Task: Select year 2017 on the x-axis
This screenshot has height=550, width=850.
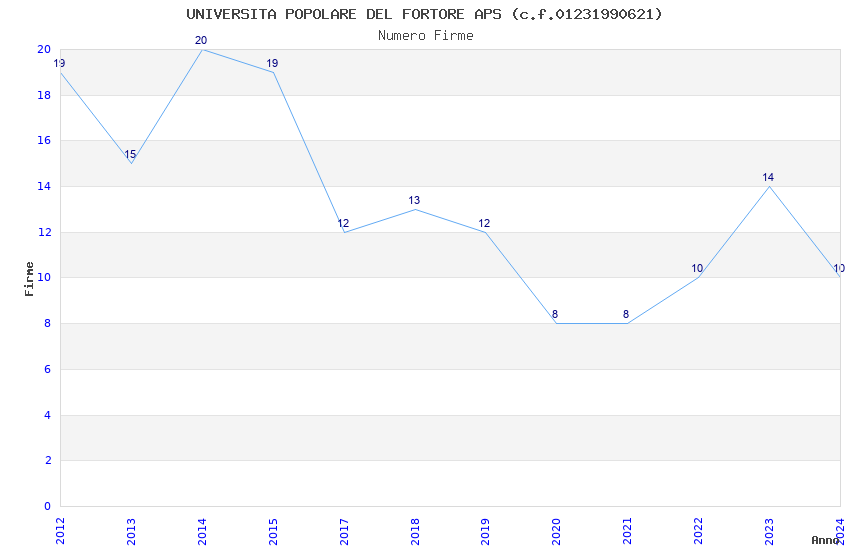Action: coord(344,531)
